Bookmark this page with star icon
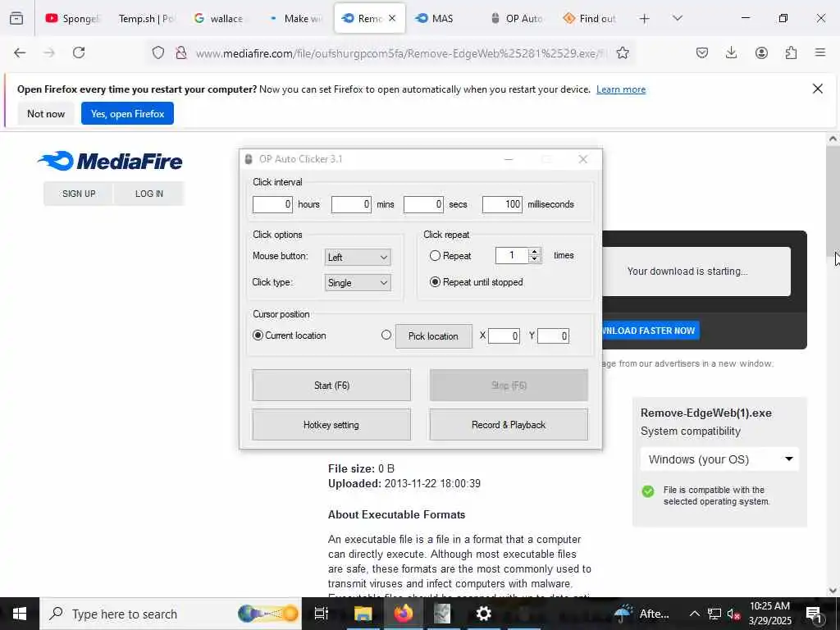Viewport: 840px width, 630px height. 623,52
